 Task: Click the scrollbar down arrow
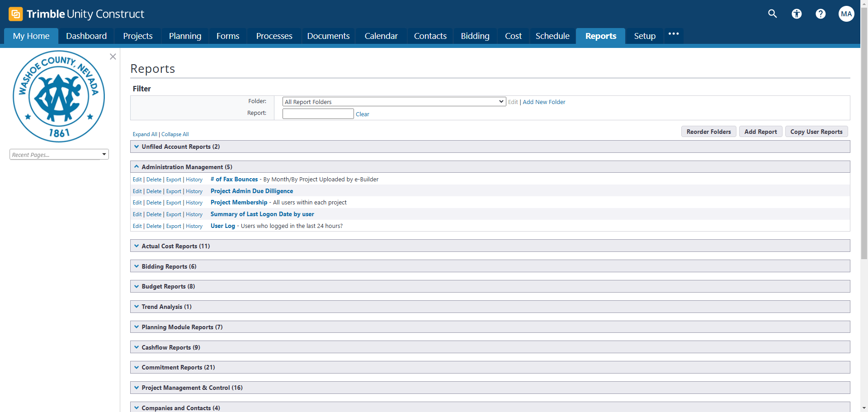pos(864,408)
